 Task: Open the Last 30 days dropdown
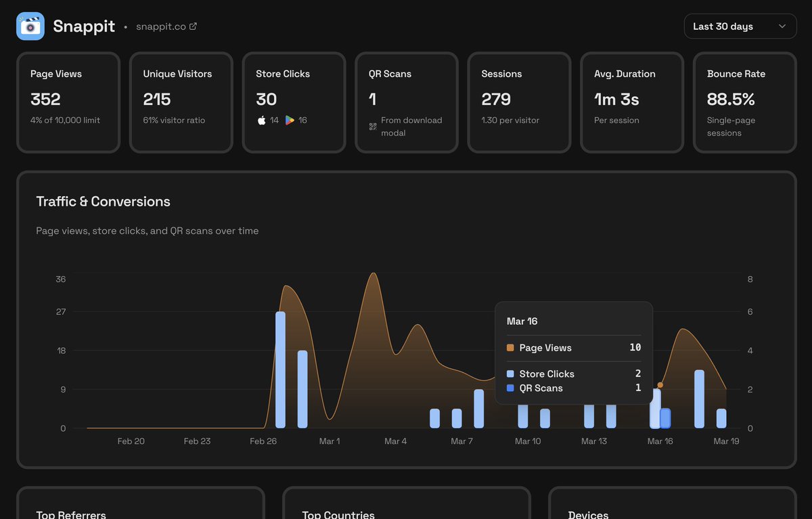point(740,26)
